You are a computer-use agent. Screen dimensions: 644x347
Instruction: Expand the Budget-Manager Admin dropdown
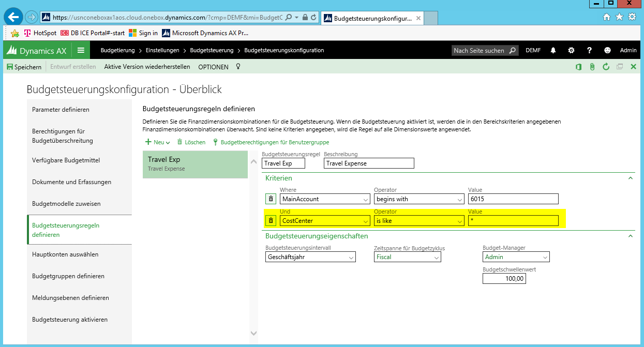point(545,257)
